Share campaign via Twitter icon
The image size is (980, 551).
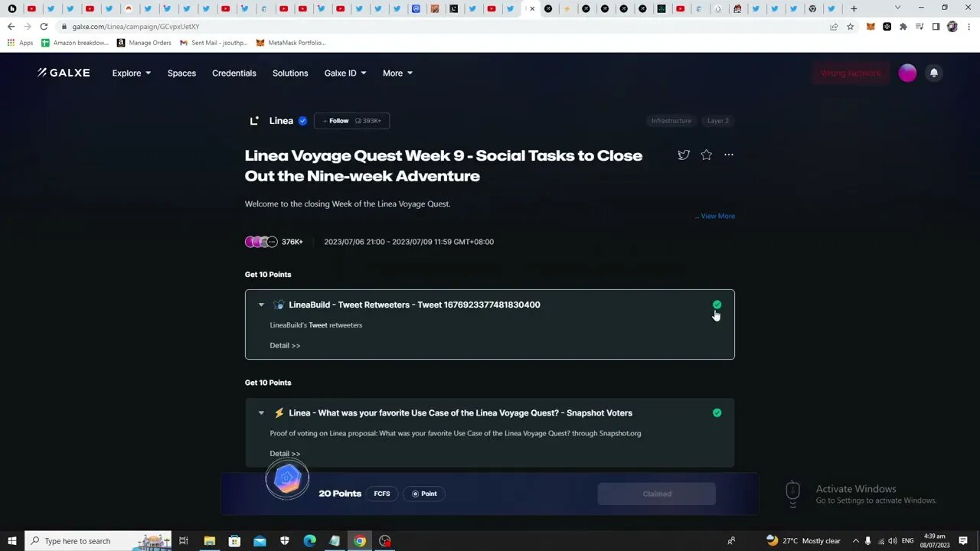[684, 155]
